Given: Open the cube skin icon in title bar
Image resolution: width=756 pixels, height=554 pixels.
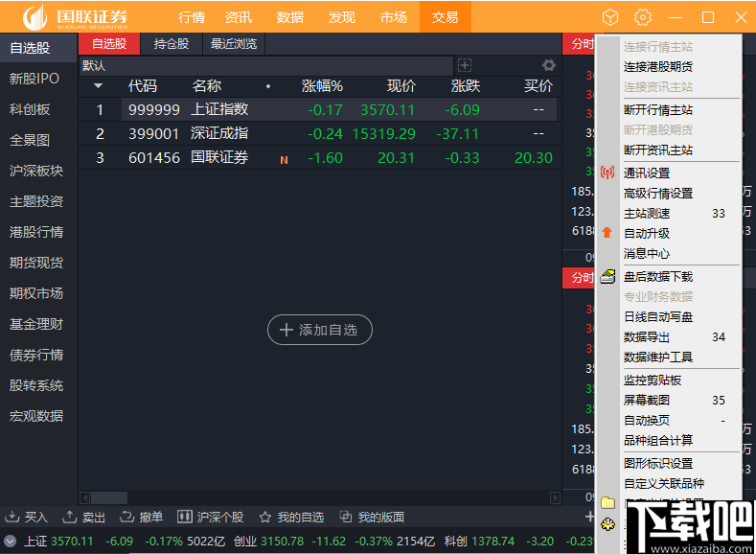Looking at the screenshot, I should [x=610, y=18].
